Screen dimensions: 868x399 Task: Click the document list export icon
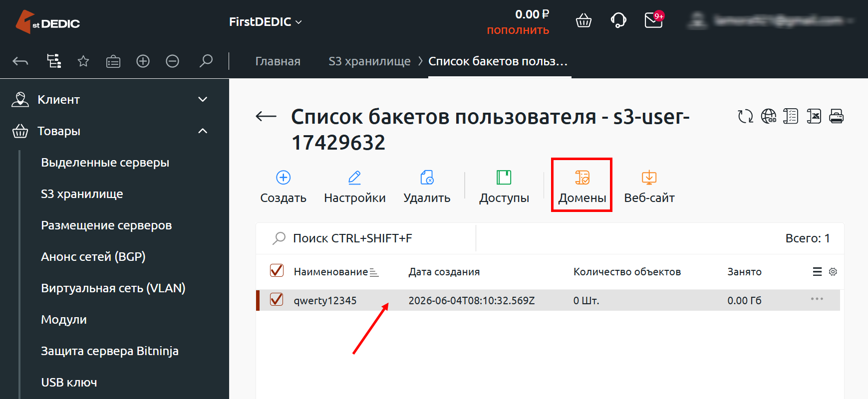[791, 117]
